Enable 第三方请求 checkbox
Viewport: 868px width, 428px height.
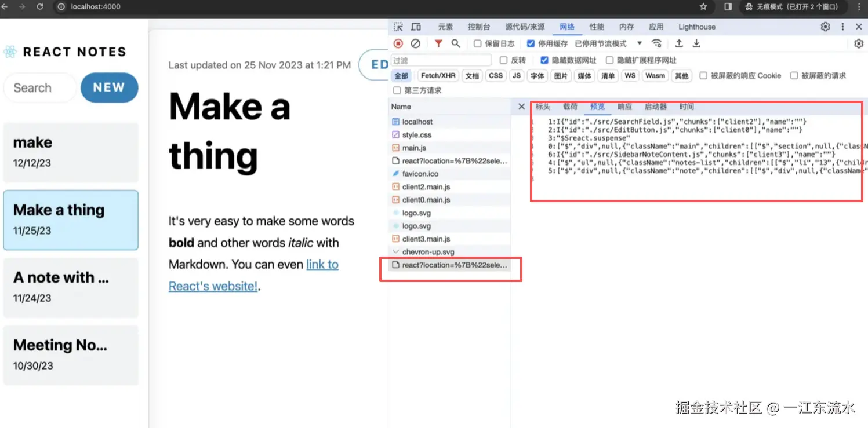pyautogui.click(x=397, y=90)
